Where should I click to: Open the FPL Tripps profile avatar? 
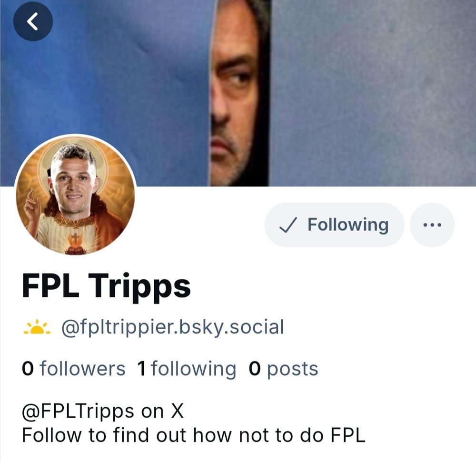(76, 195)
